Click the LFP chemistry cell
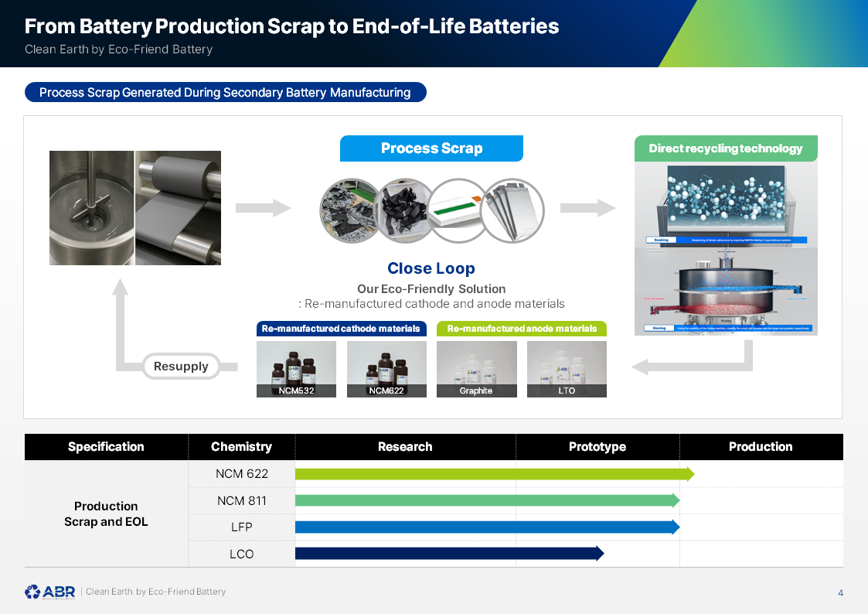 pyautogui.click(x=242, y=527)
